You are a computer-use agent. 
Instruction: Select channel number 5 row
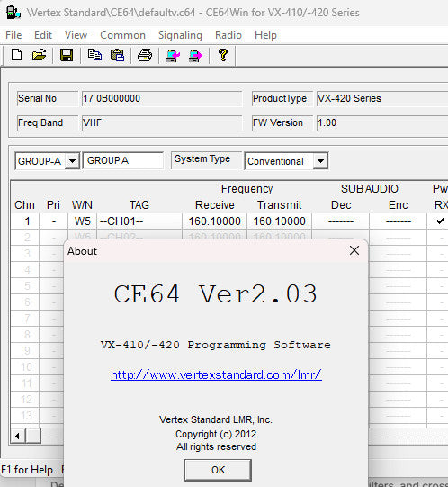[25, 285]
